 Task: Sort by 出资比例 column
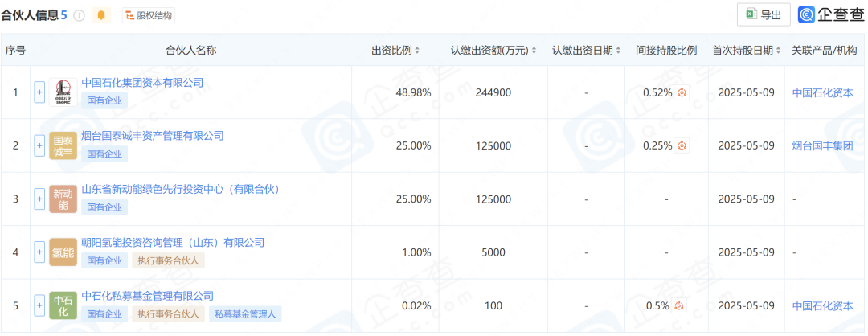417,51
